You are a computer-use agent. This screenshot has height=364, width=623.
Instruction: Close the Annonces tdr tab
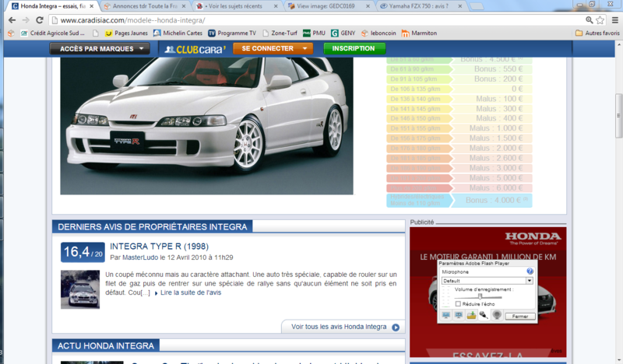click(184, 6)
